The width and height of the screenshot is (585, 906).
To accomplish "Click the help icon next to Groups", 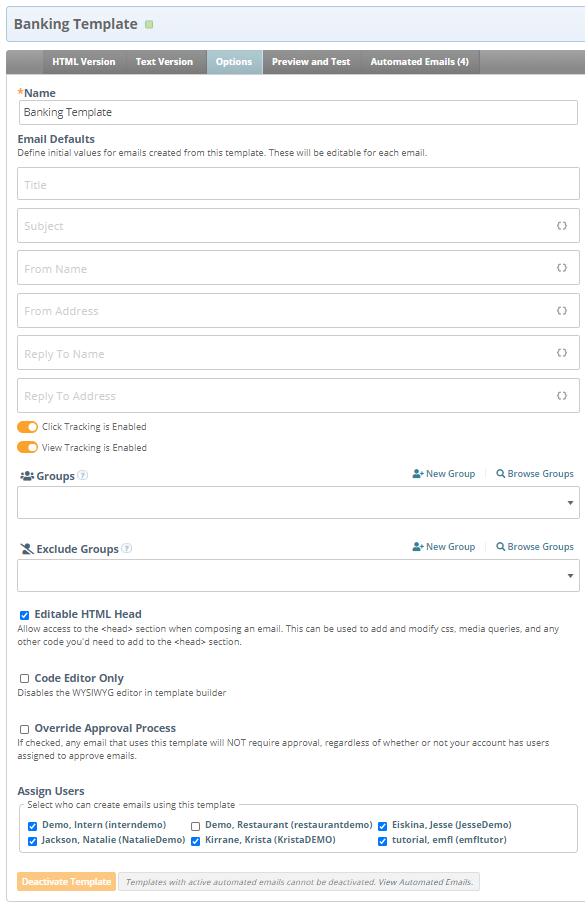I will 83,476.
